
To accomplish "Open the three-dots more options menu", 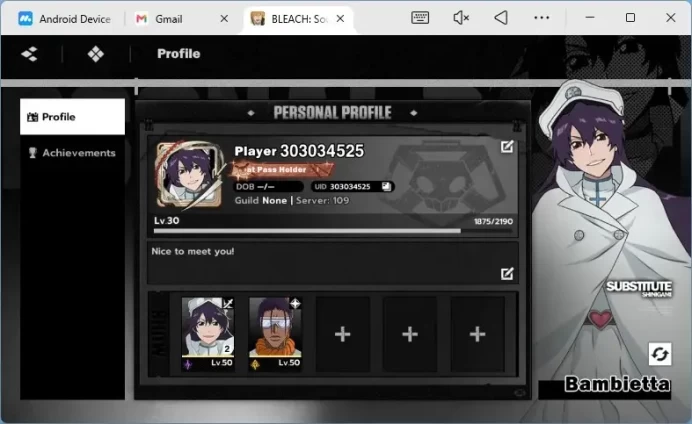I will click(542, 18).
